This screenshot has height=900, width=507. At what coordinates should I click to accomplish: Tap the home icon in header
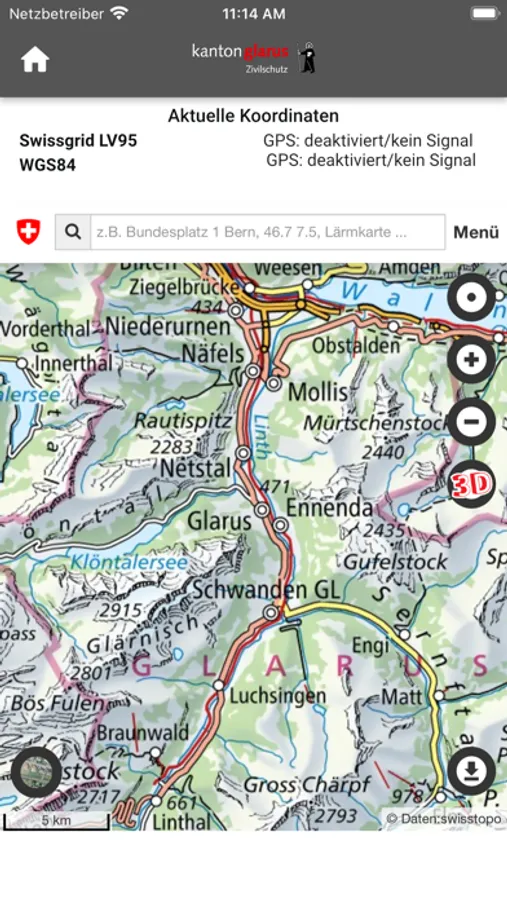35,59
